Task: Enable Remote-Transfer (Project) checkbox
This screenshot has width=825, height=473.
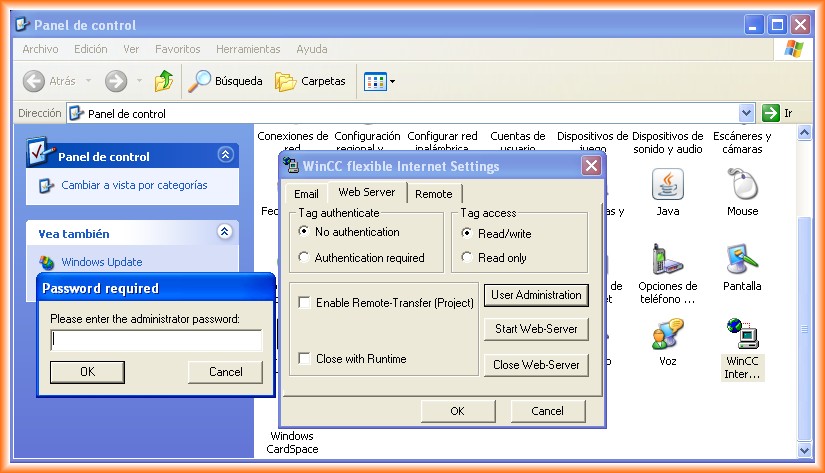Action: point(304,303)
